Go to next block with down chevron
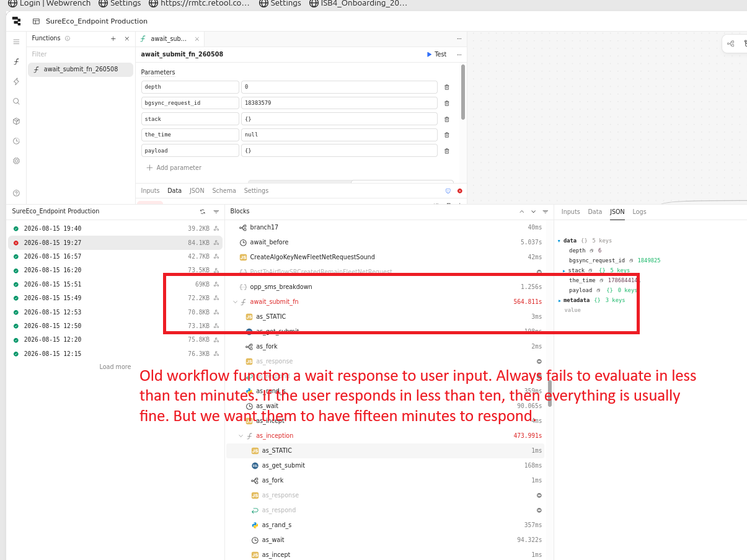Image resolution: width=747 pixels, height=560 pixels. point(534,211)
